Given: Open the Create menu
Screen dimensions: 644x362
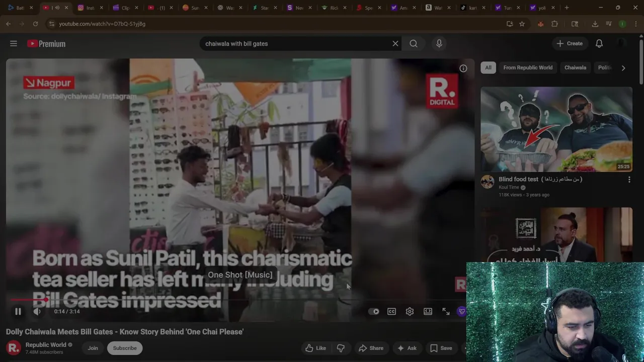Looking at the screenshot, I should (x=570, y=44).
